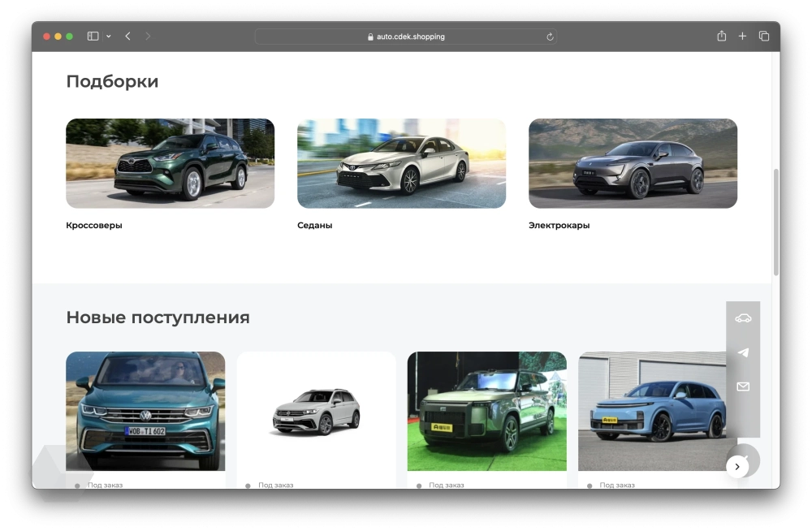Click the envelope email icon
Screen dimensions: 812x531
pyautogui.click(x=743, y=387)
